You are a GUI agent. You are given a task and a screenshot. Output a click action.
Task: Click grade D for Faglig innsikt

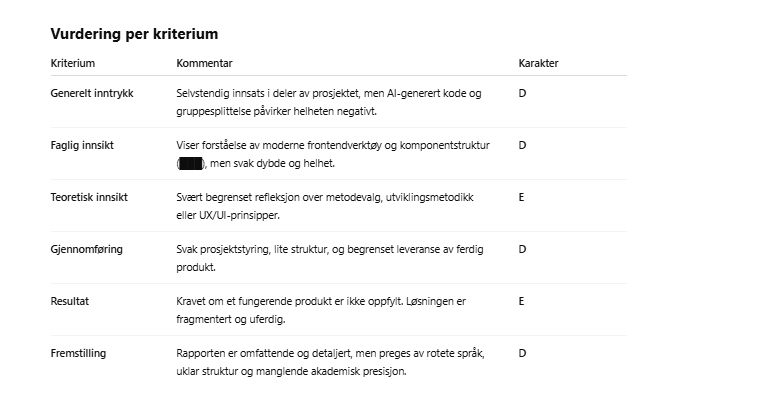(522, 146)
